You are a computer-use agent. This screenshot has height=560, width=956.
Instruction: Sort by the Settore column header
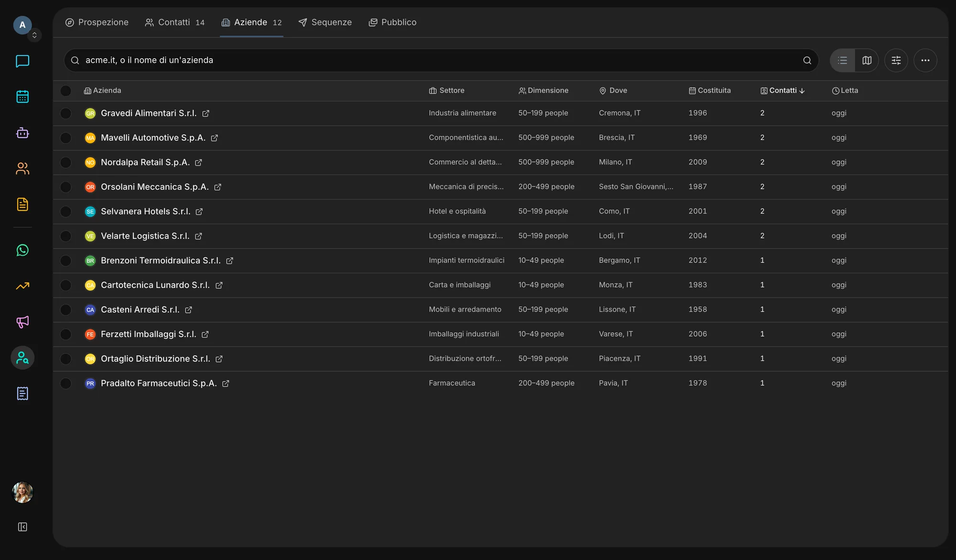click(446, 90)
